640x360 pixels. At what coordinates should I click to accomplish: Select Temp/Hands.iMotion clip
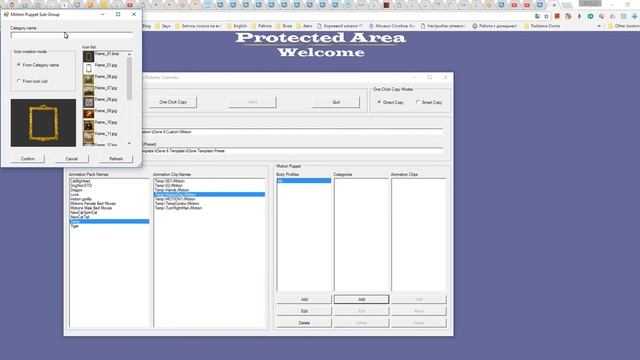click(171, 190)
